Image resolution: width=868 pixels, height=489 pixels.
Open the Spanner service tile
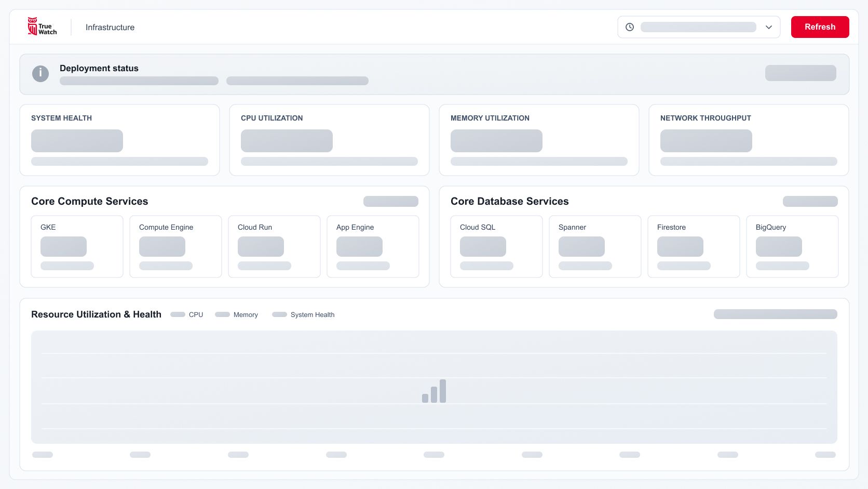pos(595,247)
